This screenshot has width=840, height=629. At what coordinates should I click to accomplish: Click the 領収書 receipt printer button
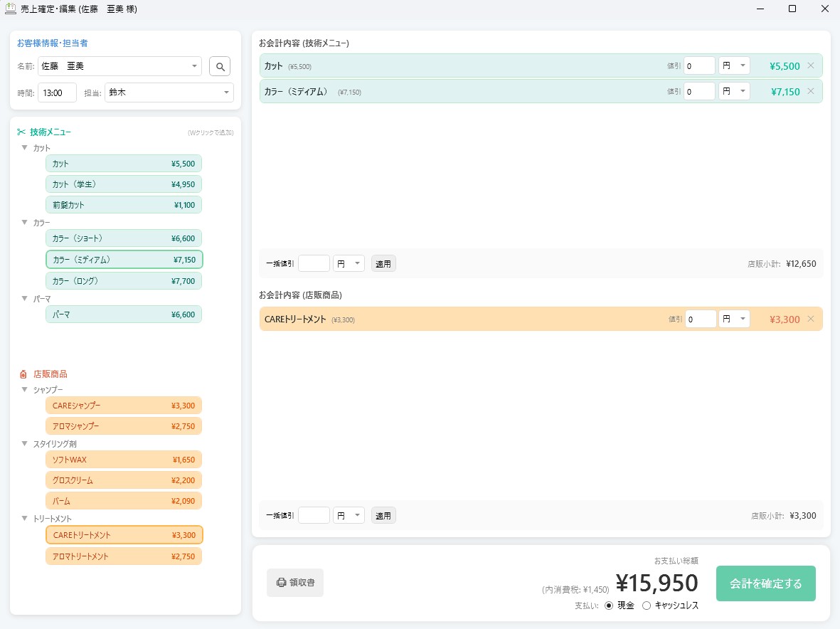(x=295, y=583)
